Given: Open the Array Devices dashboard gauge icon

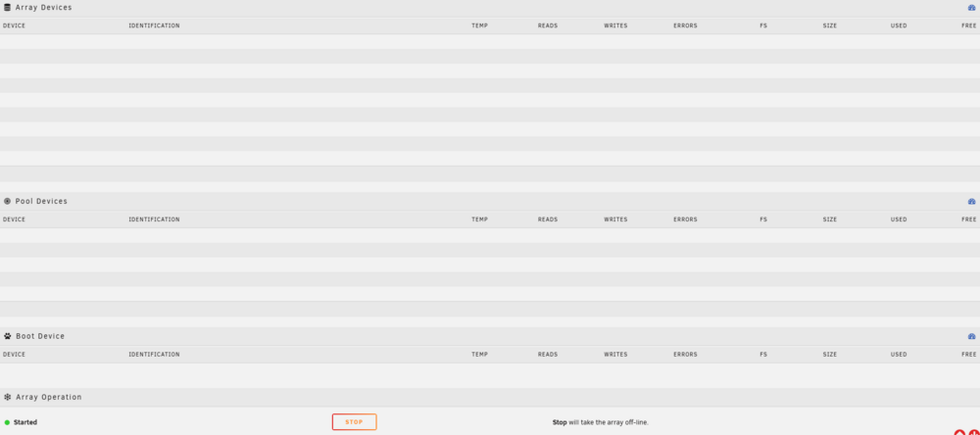Looking at the screenshot, I should coord(971,8).
